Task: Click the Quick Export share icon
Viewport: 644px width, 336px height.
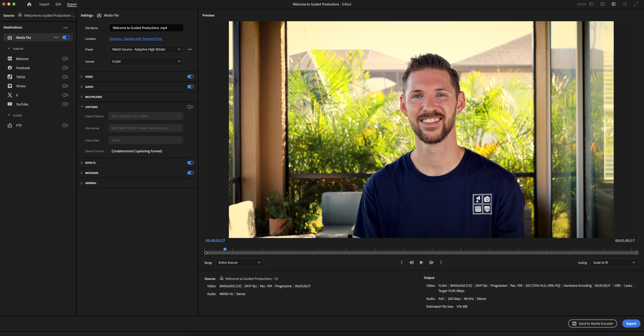Action: pyautogui.click(x=602, y=4)
